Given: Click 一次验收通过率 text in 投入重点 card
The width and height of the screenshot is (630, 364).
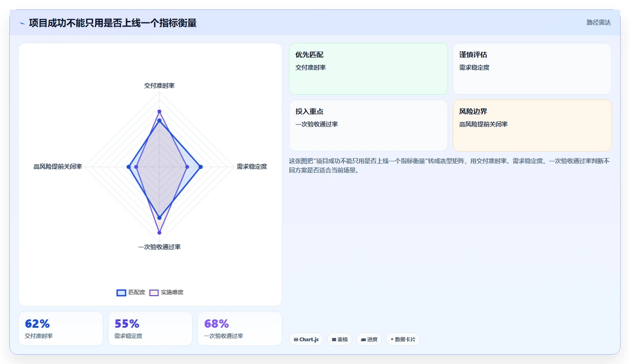Looking at the screenshot, I should tap(316, 124).
